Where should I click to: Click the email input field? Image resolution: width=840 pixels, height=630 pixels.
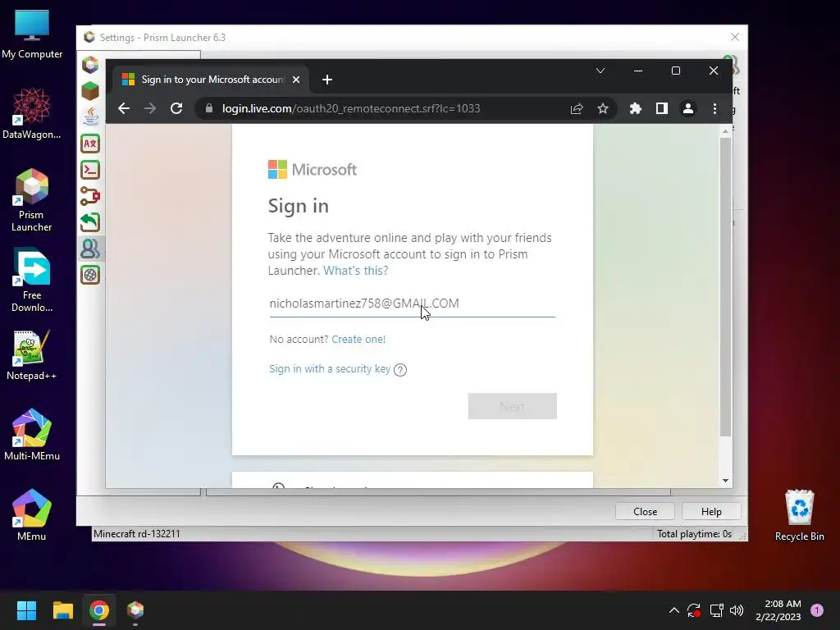coord(412,304)
